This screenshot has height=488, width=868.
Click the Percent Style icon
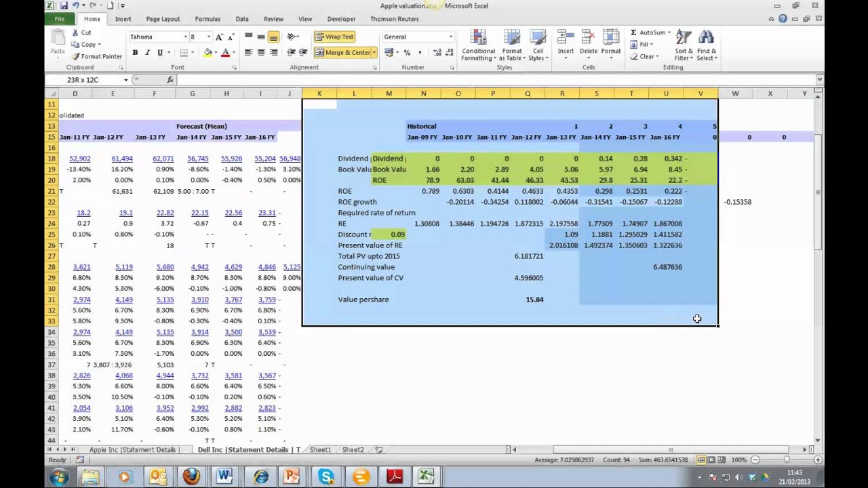point(406,52)
